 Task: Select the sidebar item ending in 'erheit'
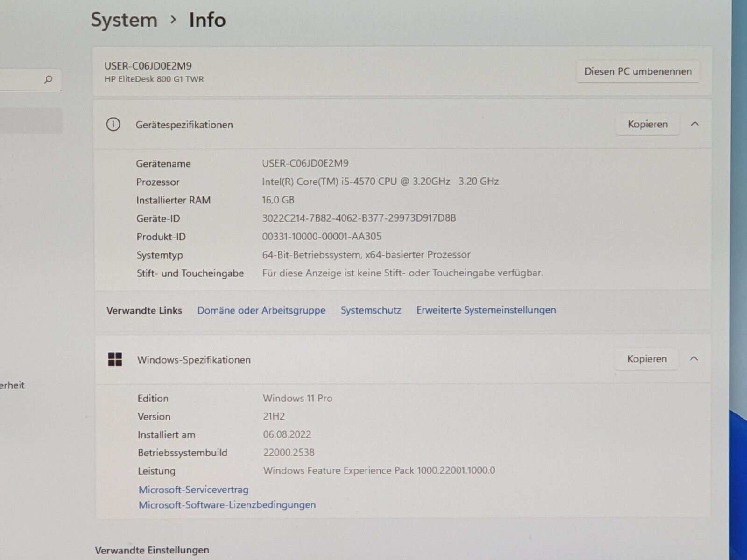tap(13, 385)
